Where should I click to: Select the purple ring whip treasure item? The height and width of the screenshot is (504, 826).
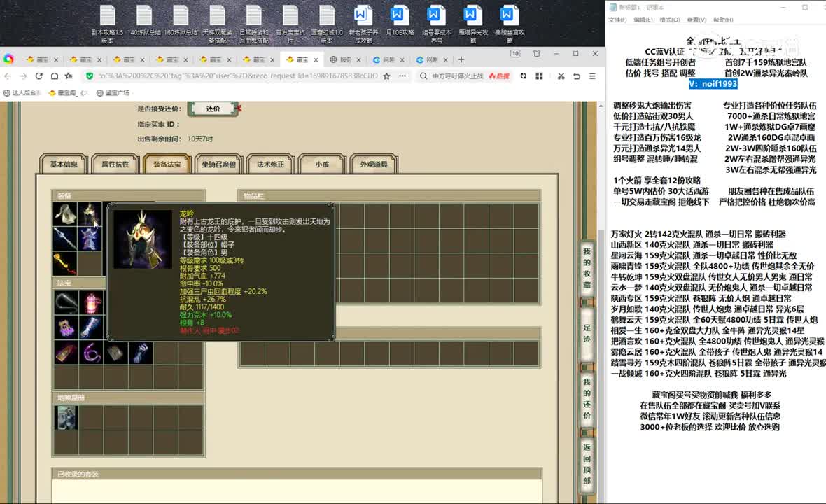point(91,352)
